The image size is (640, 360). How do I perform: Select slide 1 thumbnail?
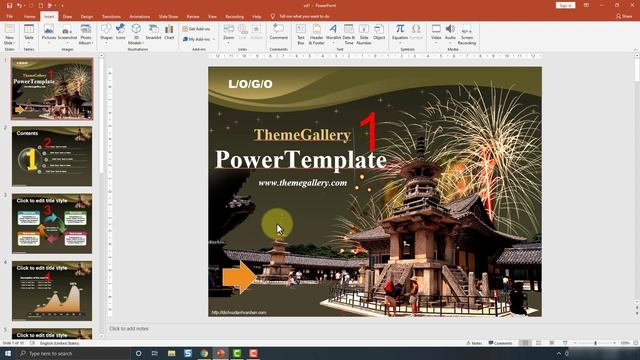tap(52, 89)
